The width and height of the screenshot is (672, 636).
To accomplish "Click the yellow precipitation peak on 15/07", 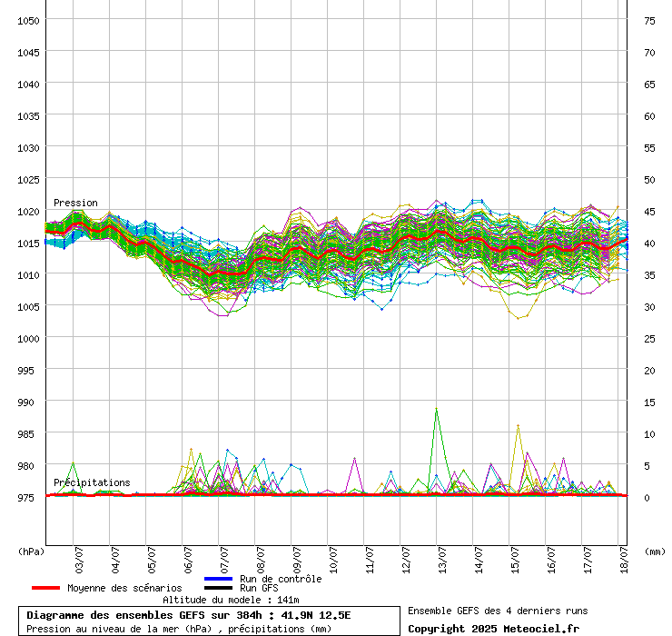I will (x=519, y=426).
